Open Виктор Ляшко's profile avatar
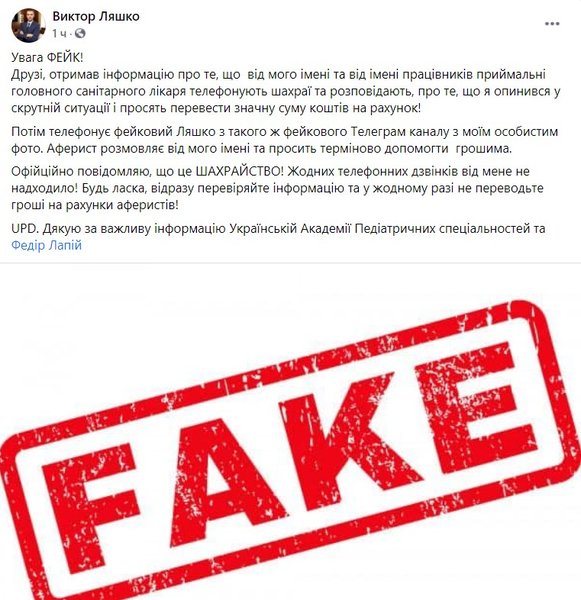Viewport: 581px width, 600px height. [x=28, y=25]
